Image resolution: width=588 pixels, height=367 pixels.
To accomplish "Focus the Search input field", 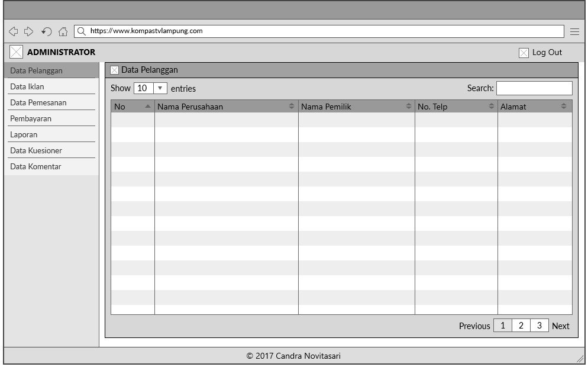I will click(x=534, y=88).
